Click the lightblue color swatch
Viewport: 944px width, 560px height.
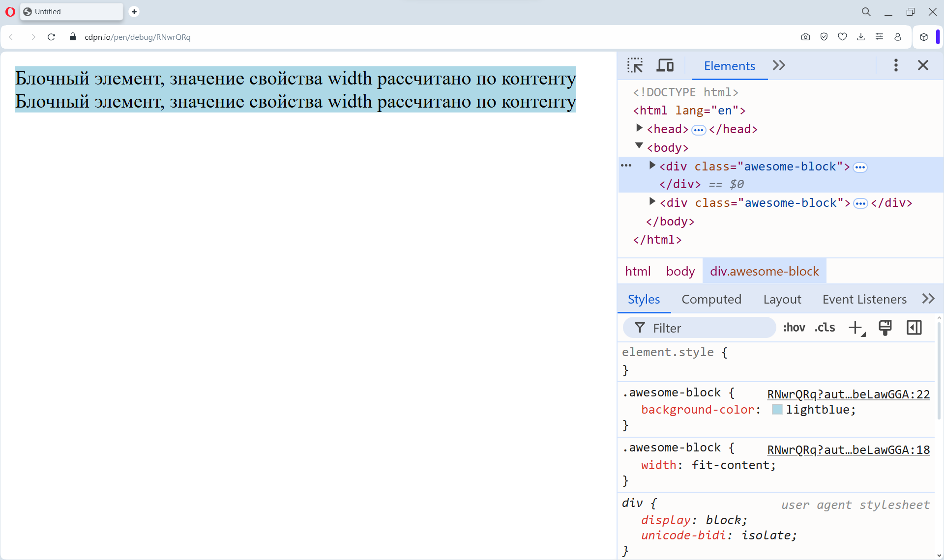pos(777,410)
